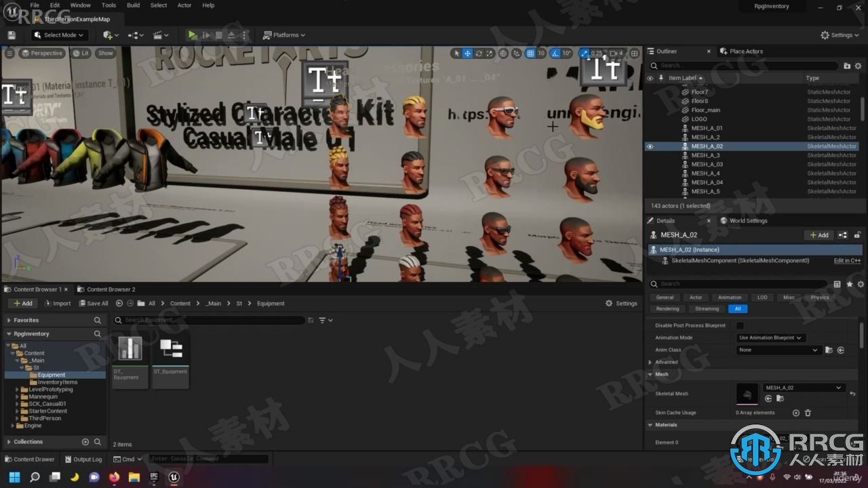This screenshot has width=868, height=488.
Task: Click the Stop simulation button
Action: tap(219, 35)
